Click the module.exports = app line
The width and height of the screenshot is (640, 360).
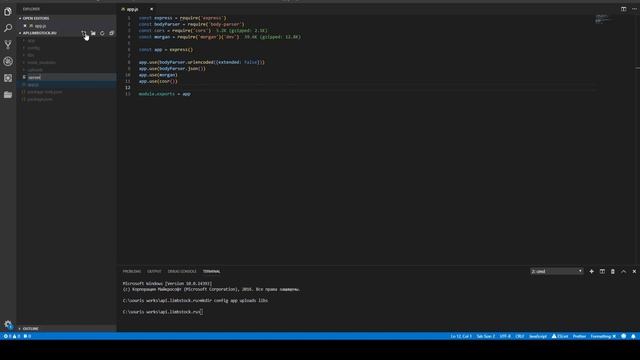(164, 94)
